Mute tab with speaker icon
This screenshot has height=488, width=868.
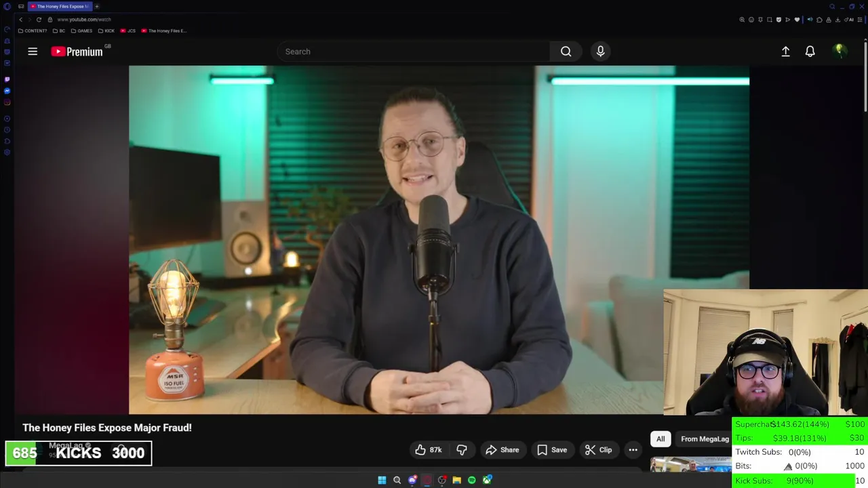[x=810, y=20]
